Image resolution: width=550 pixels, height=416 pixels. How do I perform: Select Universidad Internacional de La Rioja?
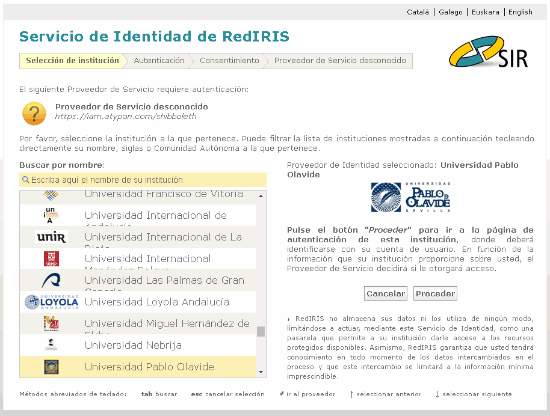138,237
